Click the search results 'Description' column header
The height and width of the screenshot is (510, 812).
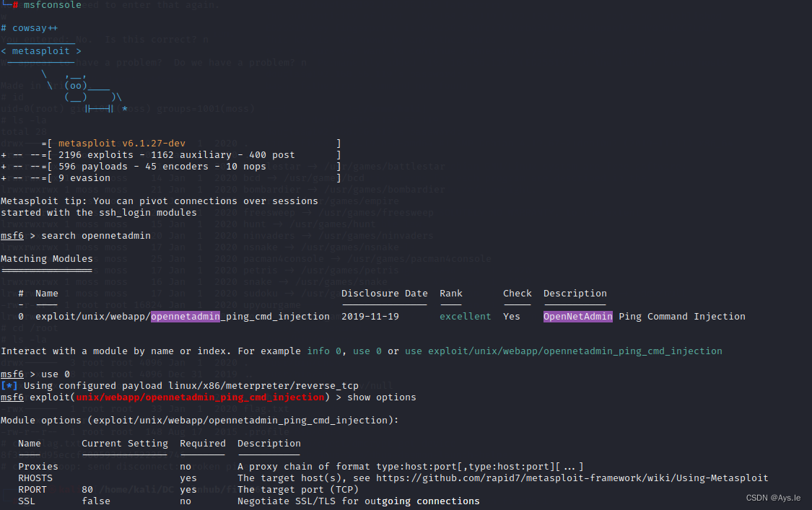(x=575, y=294)
